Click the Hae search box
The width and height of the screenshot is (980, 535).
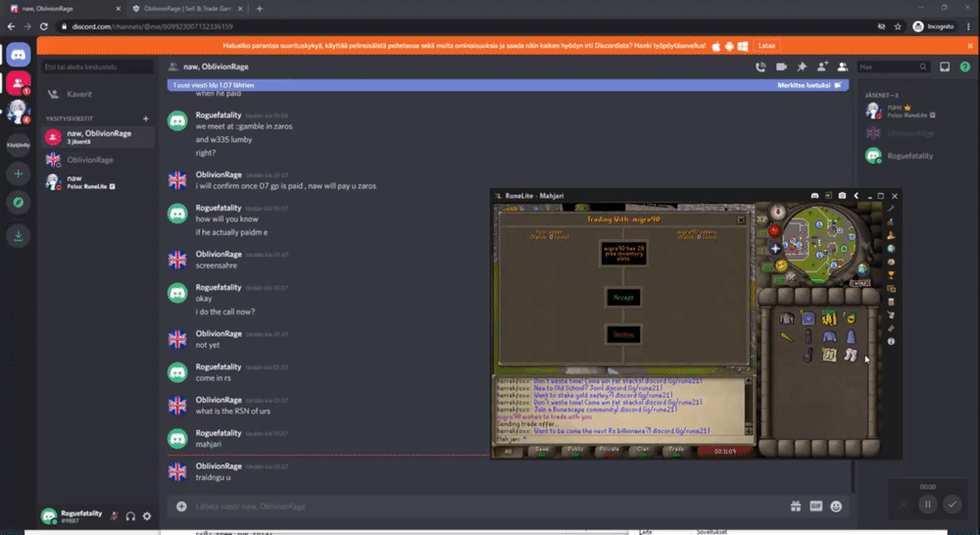pos(893,67)
